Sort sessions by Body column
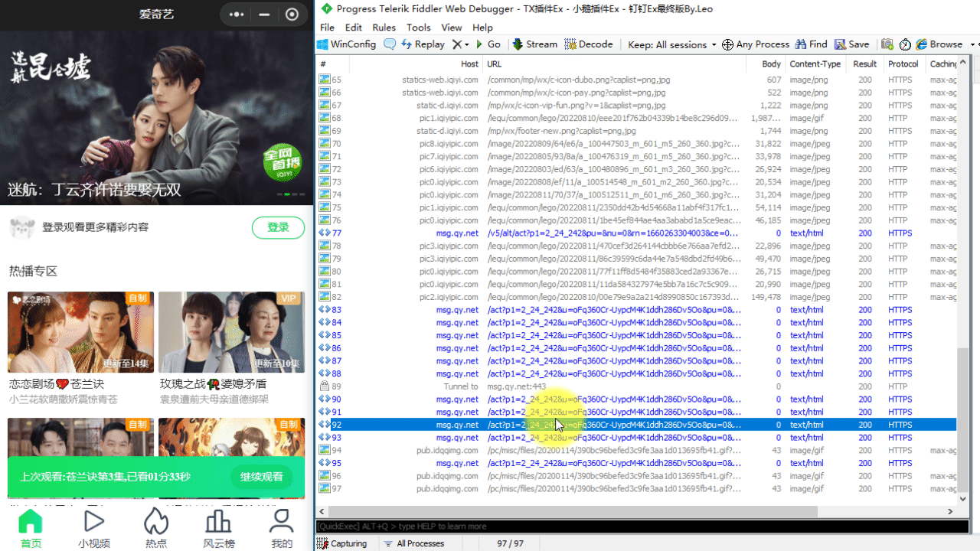Viewport: 980px width, 551px height. [766, 64]
